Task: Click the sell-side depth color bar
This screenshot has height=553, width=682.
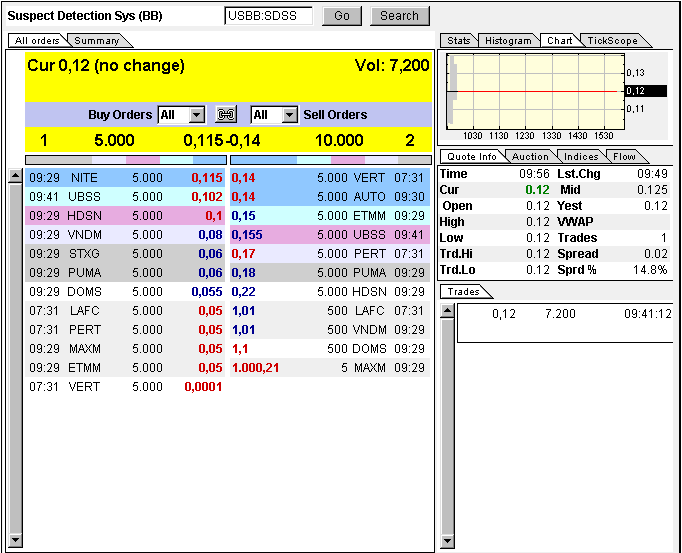Action: [x=330, y=159]
